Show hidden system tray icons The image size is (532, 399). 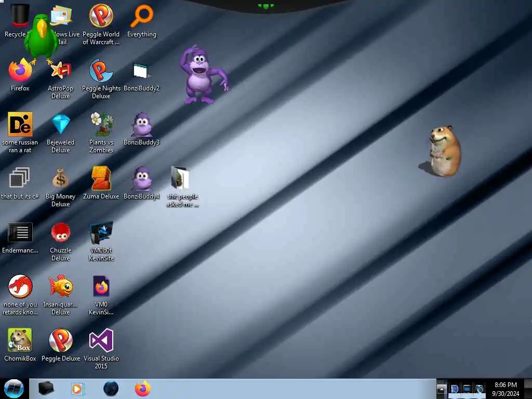(442, 389)
